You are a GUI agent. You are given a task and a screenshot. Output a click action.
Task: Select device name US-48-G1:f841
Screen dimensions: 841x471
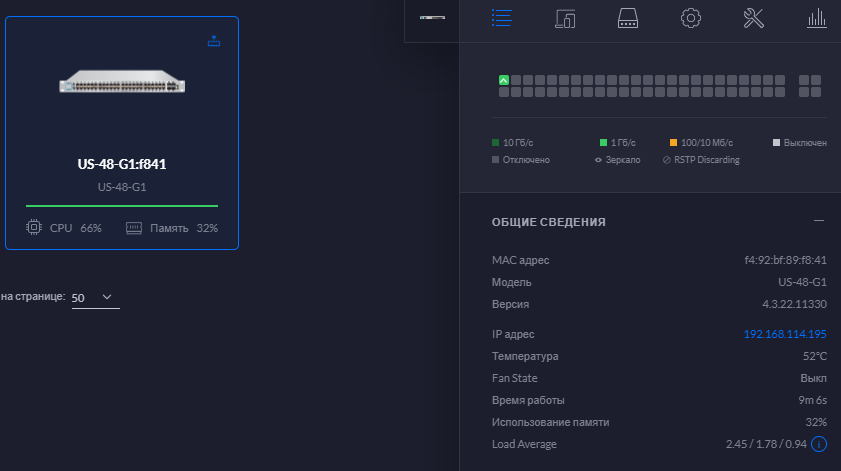pyautogui.click(x=122, y=164)
